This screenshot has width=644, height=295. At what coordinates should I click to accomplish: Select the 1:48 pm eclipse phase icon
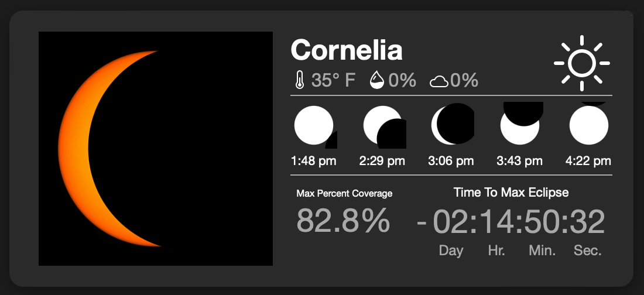pyautogui.click(x=314, y=126)
